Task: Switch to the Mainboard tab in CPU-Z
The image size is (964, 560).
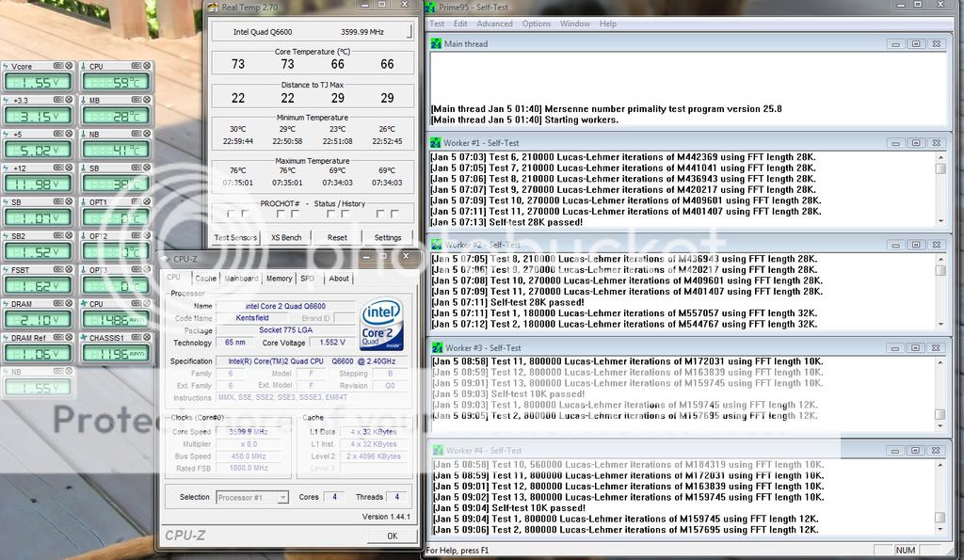Action: click(241, 279)
